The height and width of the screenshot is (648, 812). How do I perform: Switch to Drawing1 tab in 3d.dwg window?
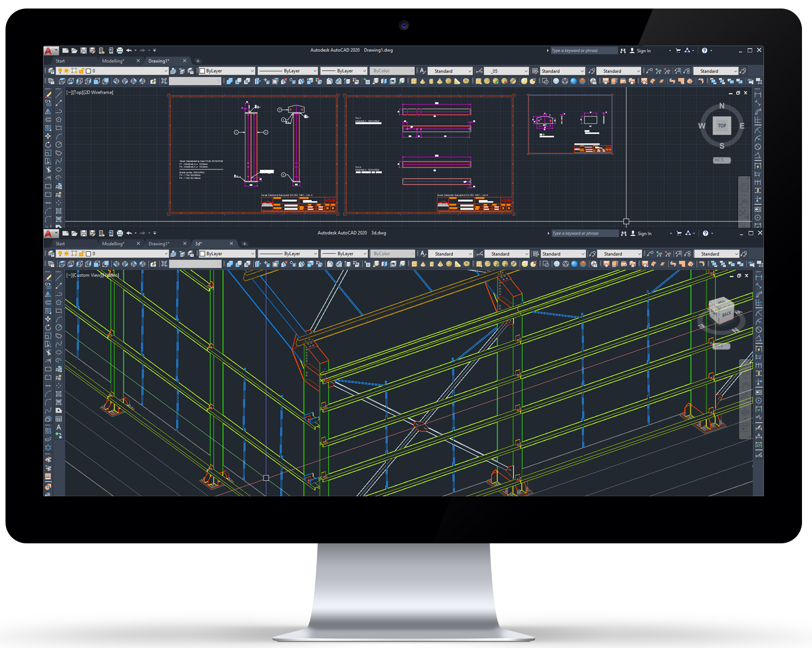click(158, 244)
